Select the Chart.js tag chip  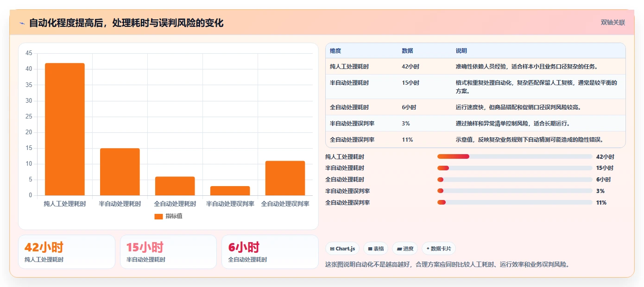click(x=342, y=249)
